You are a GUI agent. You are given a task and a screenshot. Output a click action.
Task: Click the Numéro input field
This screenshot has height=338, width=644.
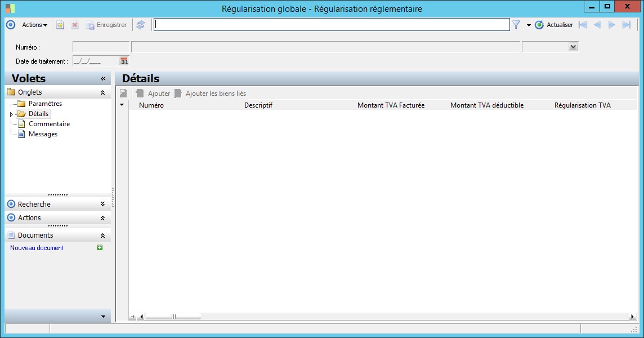coord(101,47)
